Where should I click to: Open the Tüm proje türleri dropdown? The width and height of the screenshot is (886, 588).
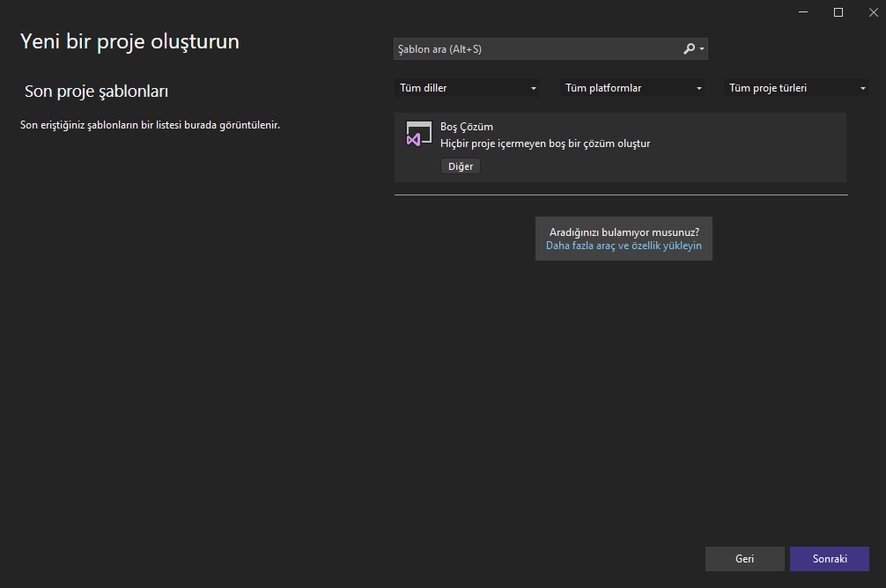[x=796, y=88]
